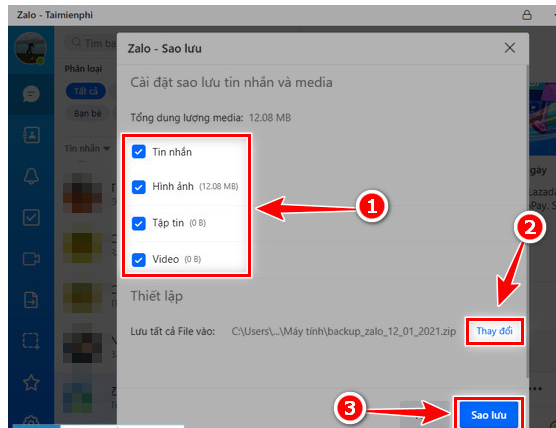Open the to-do checkmark sidebar icon
Viewport: 556px width, 428px height.
31,217
